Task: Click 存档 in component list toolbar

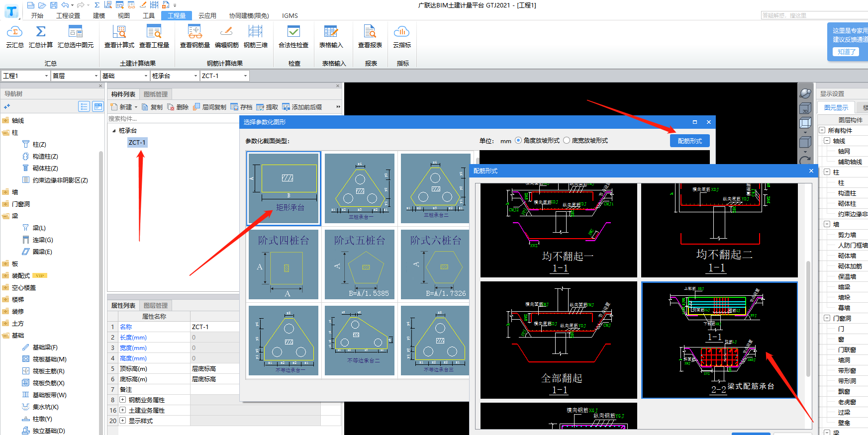Action: [x=242, y=107]
